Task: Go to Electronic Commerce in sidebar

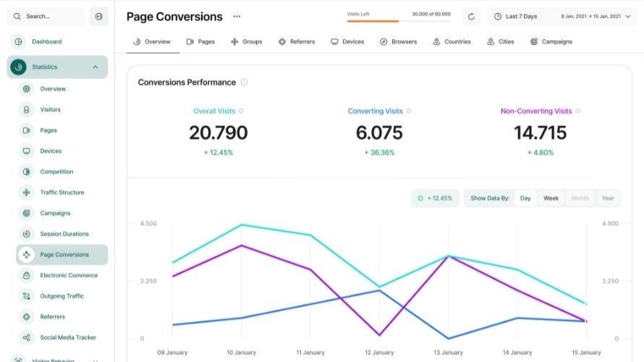Action: coord(68,275)
